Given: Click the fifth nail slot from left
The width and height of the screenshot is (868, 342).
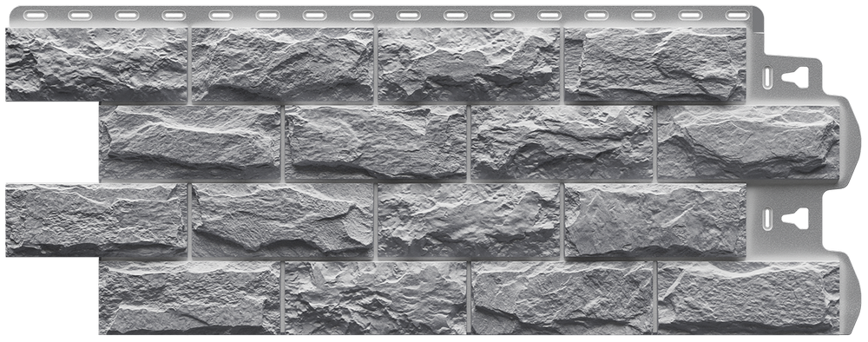Looking at the screenshot, I should click(x=220, y=16).
